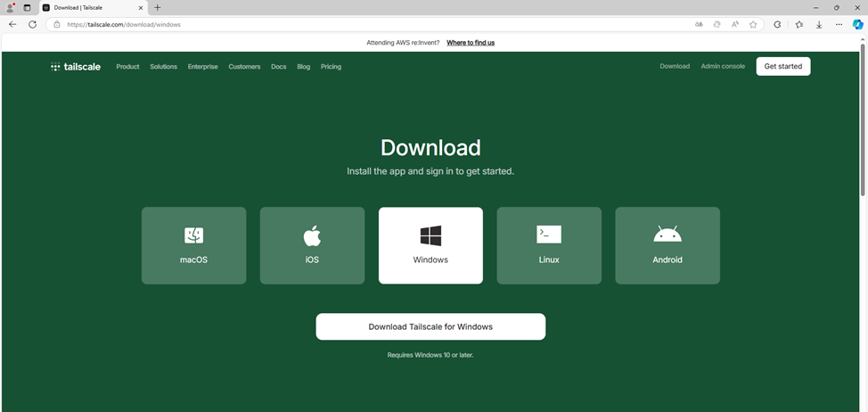The width and height of the screenshot is (868, 412).
Task: Select the iOS download tile
Action: (312, 245)
